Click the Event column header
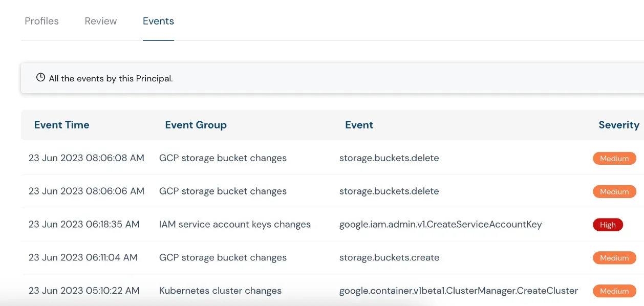 [359, 125]
